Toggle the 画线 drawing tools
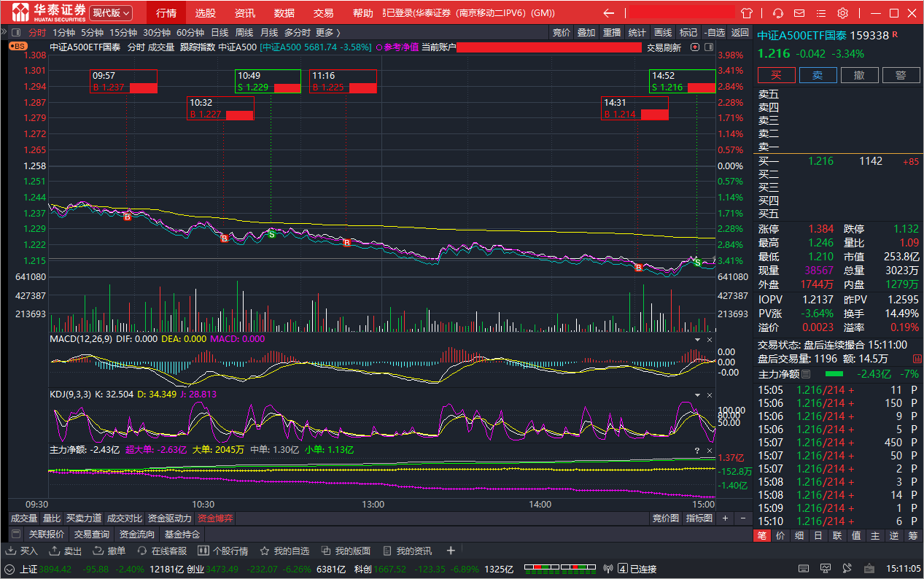This screenshot has height=579, width=924. point(663,32)
